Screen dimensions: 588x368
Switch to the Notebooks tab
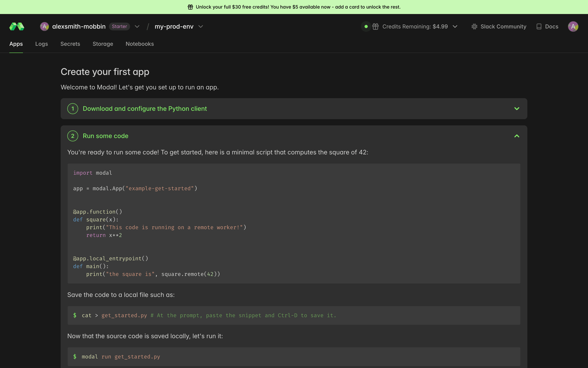(x=140, y=44)
